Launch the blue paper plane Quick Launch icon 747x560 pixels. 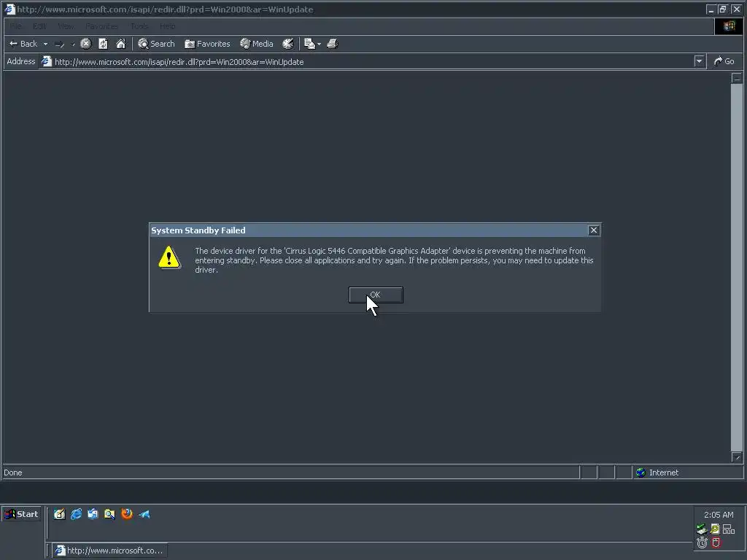tap(144, 514)
